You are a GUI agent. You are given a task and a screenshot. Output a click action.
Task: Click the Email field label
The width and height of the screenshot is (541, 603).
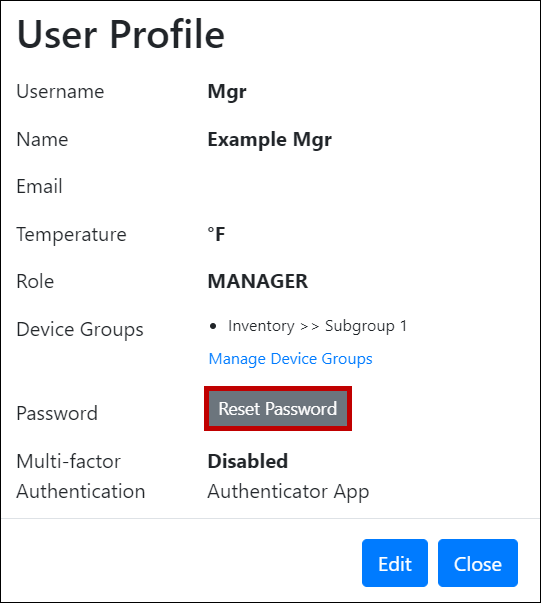tap(39, 187)
